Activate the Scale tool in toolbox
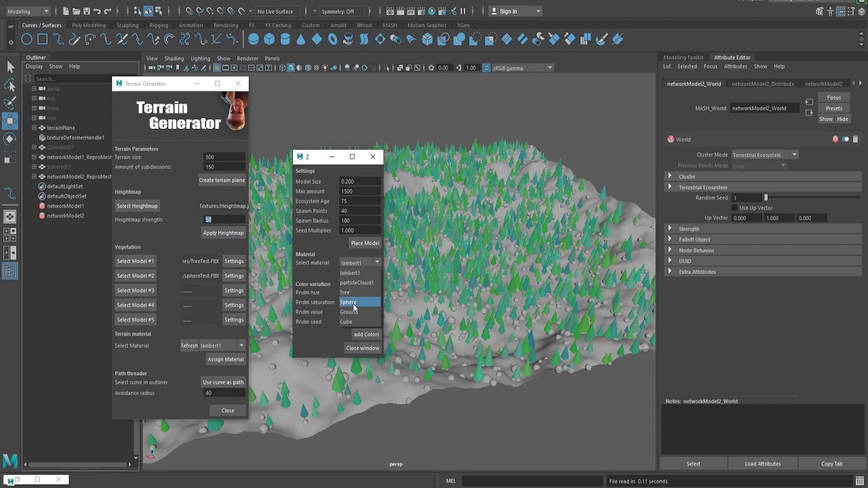Screen dimensions: 868x488 pos(10,157)
